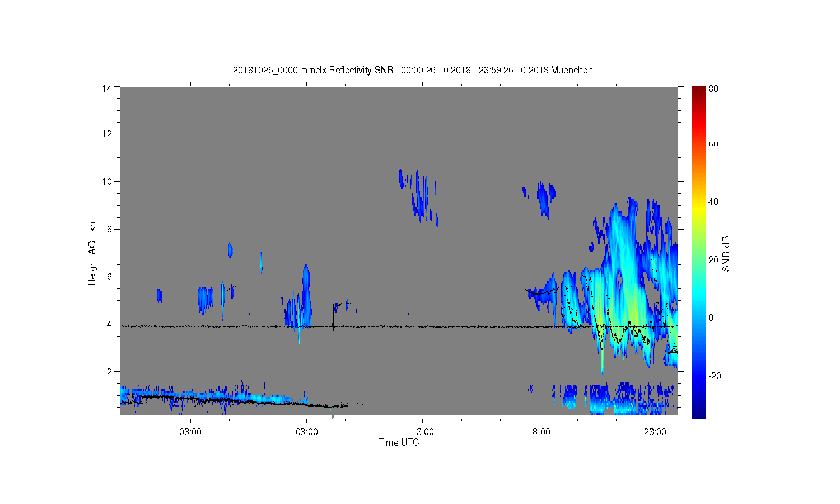Click the '23:00' time tick label
The width and height of the screenshot is (840, 504).
click(x=655, y=432)
